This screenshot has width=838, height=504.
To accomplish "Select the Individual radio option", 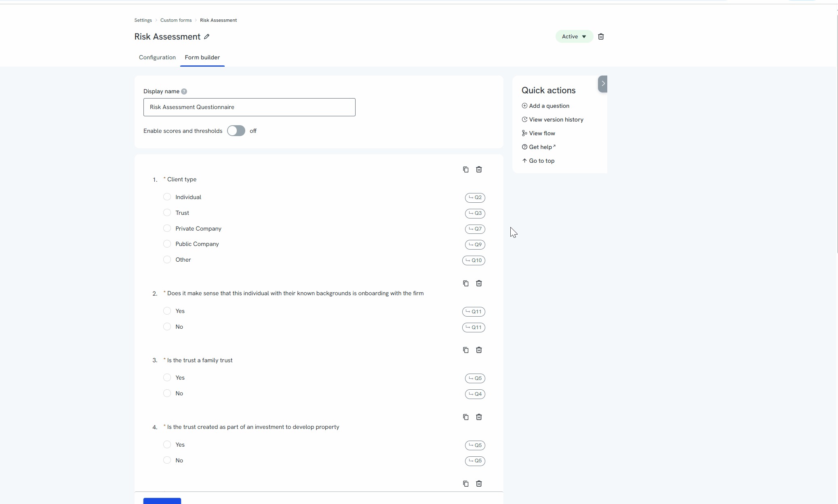I will tap(167, 197).
